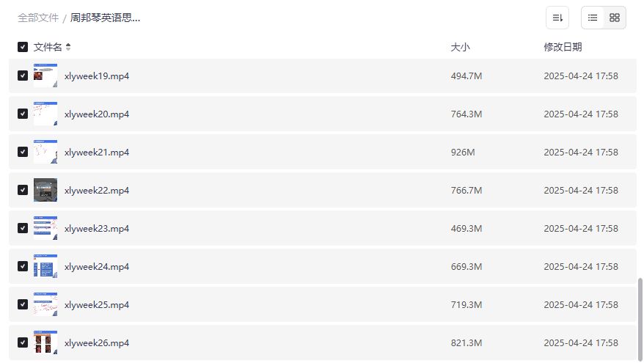Deselect the xlyweek22.mp4 checkbox
The image size is (644, 363).
(23, 190)
